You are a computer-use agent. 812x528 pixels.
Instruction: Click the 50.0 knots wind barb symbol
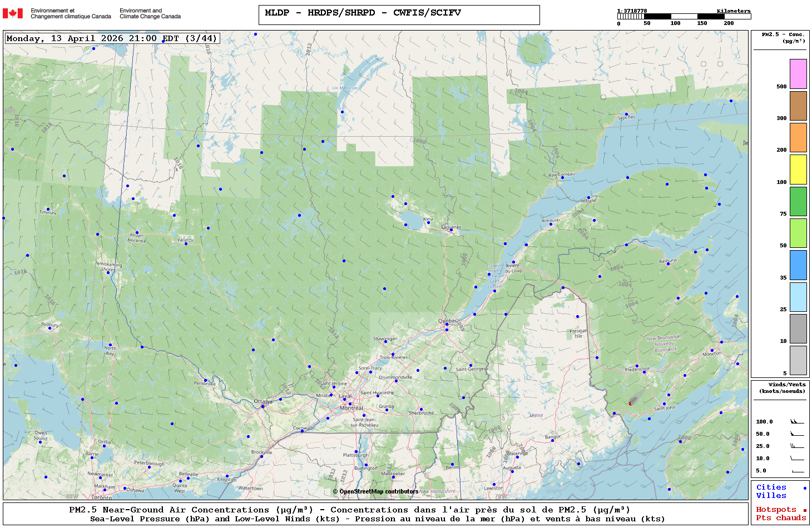(797, 434)
